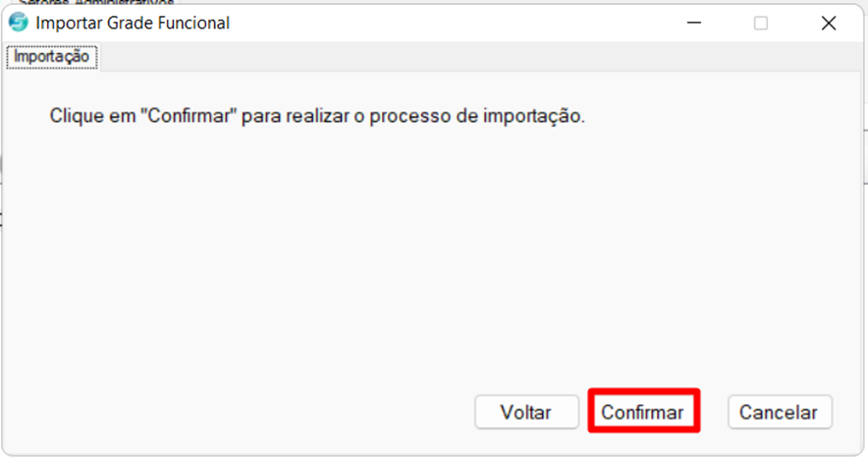Screen dimensions: 868x460
Task: Close the Importar Grade Funcional window
Action: [829, 23]
